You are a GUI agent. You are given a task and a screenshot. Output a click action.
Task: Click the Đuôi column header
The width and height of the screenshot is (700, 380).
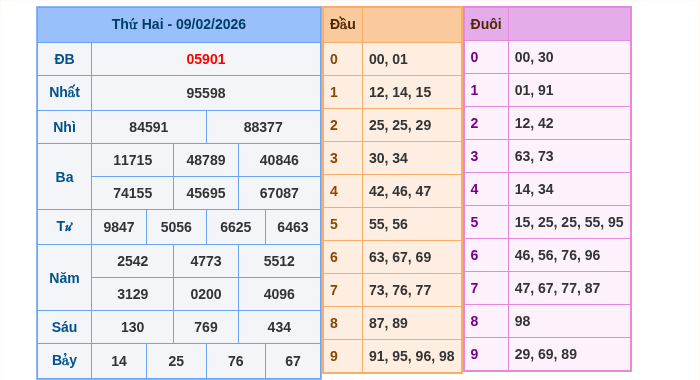click(486, 24)
